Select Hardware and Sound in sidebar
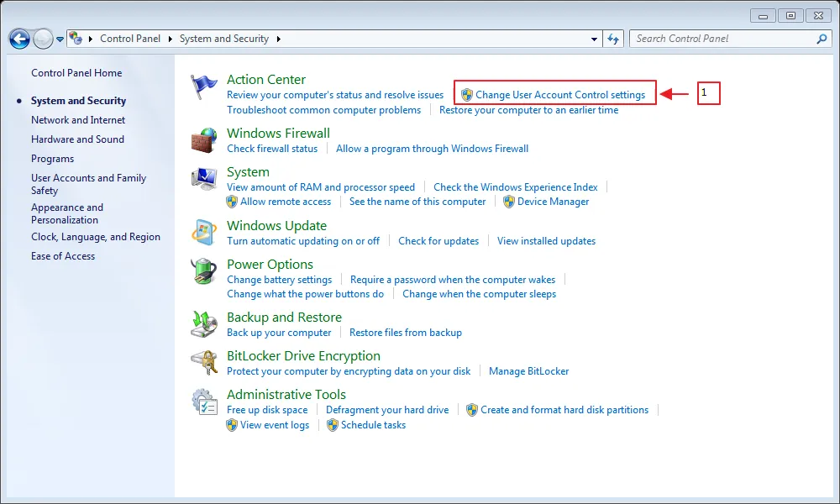 point(77,139)
